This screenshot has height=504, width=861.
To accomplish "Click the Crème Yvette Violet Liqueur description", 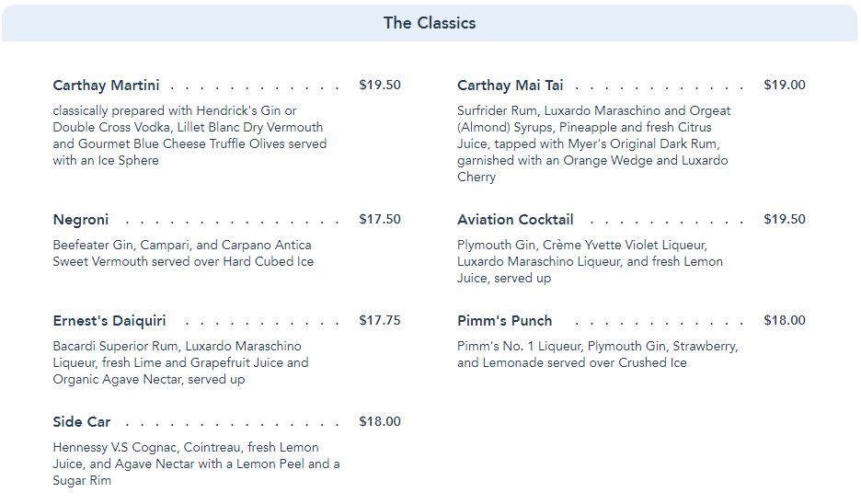I will point(590,261).
